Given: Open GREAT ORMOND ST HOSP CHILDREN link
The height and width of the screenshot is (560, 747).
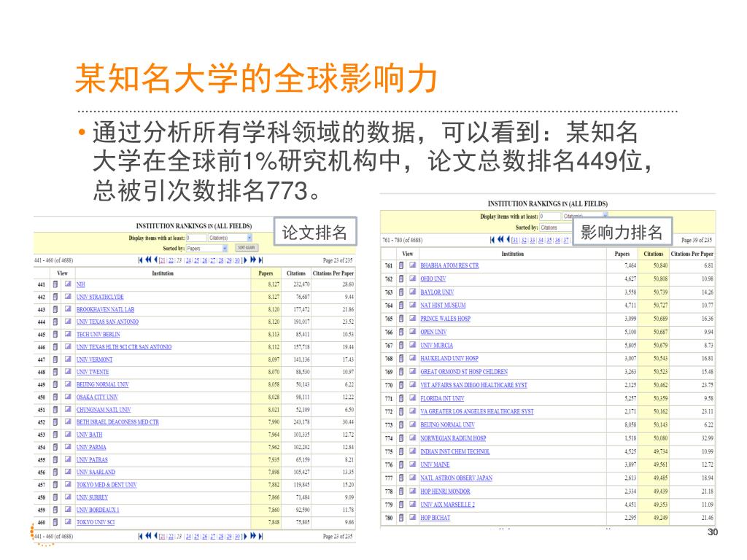Looking at the screenshot, I should tap(464, 371).
